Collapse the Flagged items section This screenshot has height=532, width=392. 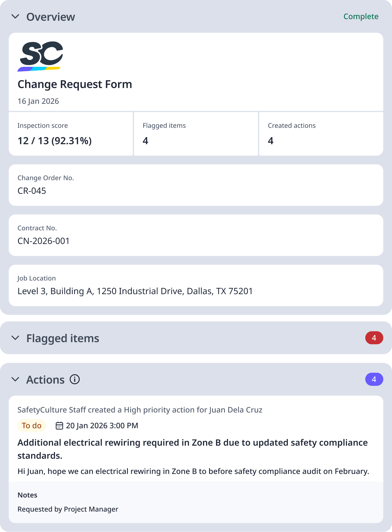[x=16, y=338]
